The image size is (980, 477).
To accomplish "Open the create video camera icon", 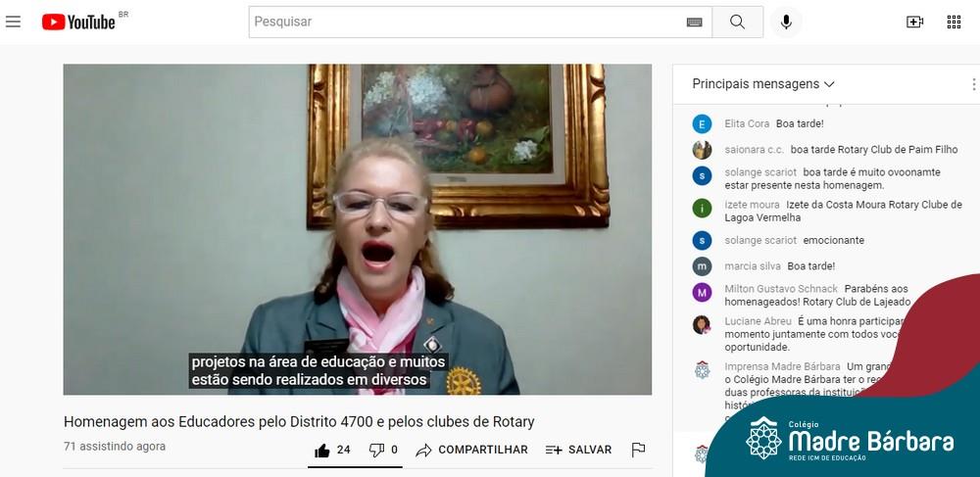I will point(915,22).
